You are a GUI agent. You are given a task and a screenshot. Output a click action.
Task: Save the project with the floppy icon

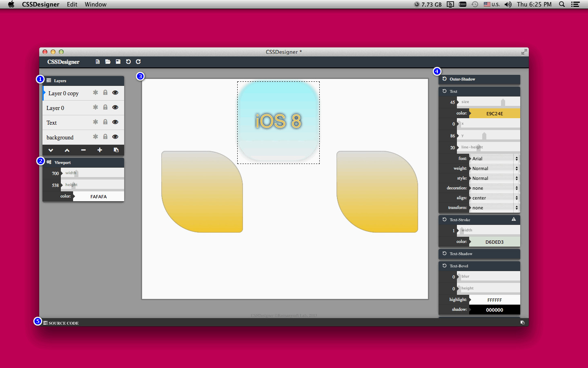tap(118, 62)
